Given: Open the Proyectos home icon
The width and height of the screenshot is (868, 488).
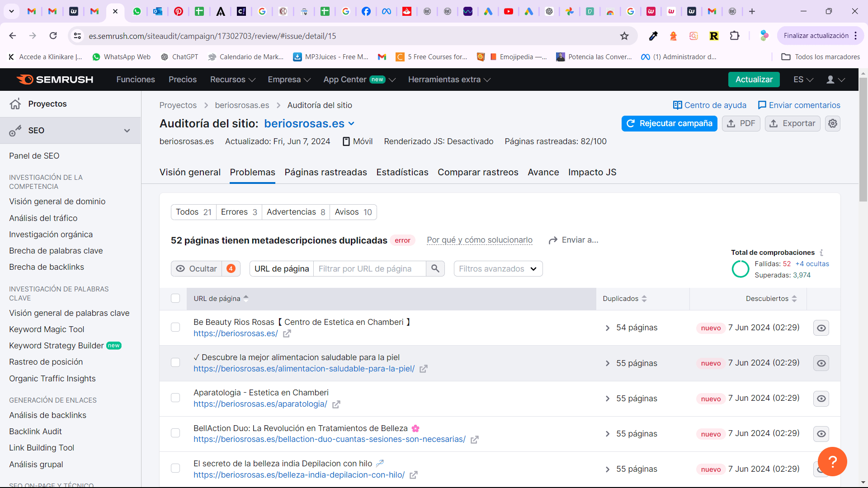Looking at the screenshot, I should pos(15,104).
